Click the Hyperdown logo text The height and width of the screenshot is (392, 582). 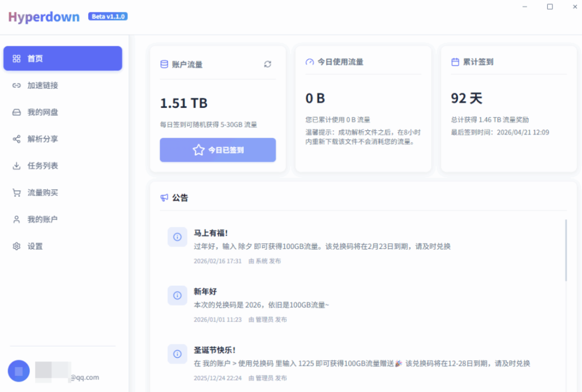tap(44, 16)
